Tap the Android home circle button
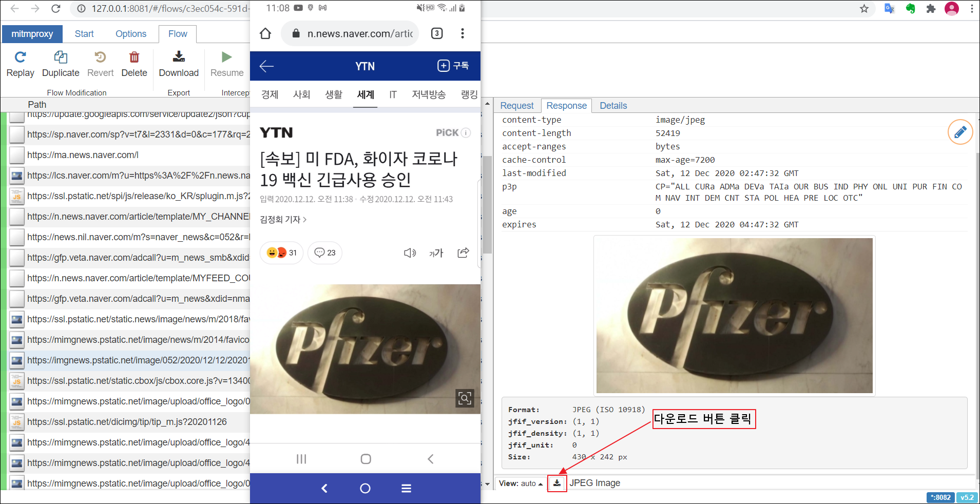980x504 pixels. 366,459
